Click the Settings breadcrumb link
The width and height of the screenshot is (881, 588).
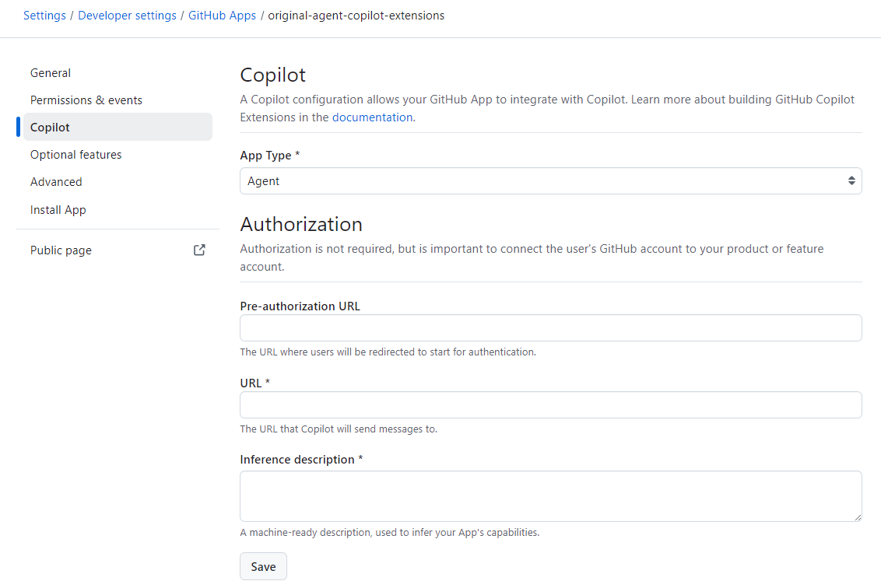click(44, 15)
